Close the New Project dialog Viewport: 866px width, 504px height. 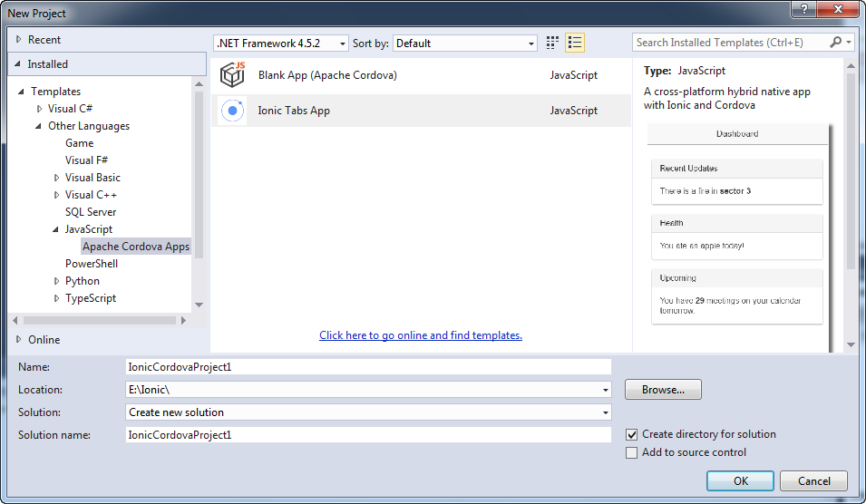pos(838,9)
